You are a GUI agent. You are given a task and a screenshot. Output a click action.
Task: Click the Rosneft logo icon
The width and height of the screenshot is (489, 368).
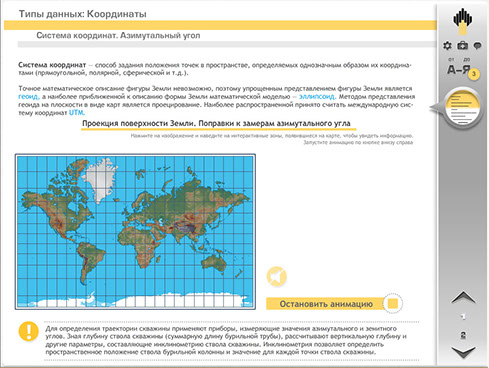point(462,21)
